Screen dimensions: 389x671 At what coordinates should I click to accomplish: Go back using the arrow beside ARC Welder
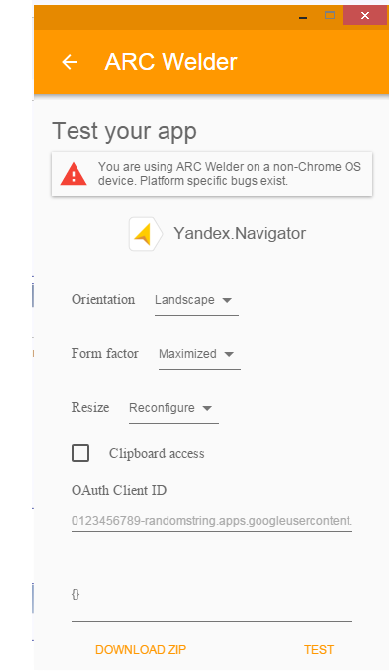click(70, 62)
